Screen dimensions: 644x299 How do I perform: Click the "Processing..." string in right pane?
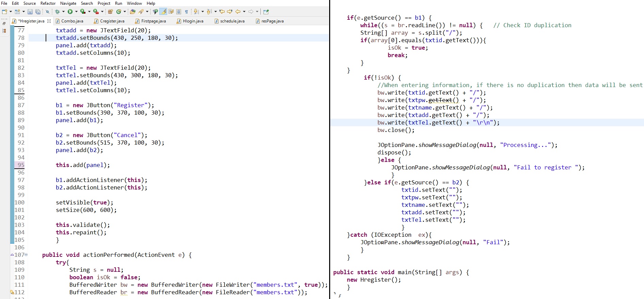pos(526,145)
